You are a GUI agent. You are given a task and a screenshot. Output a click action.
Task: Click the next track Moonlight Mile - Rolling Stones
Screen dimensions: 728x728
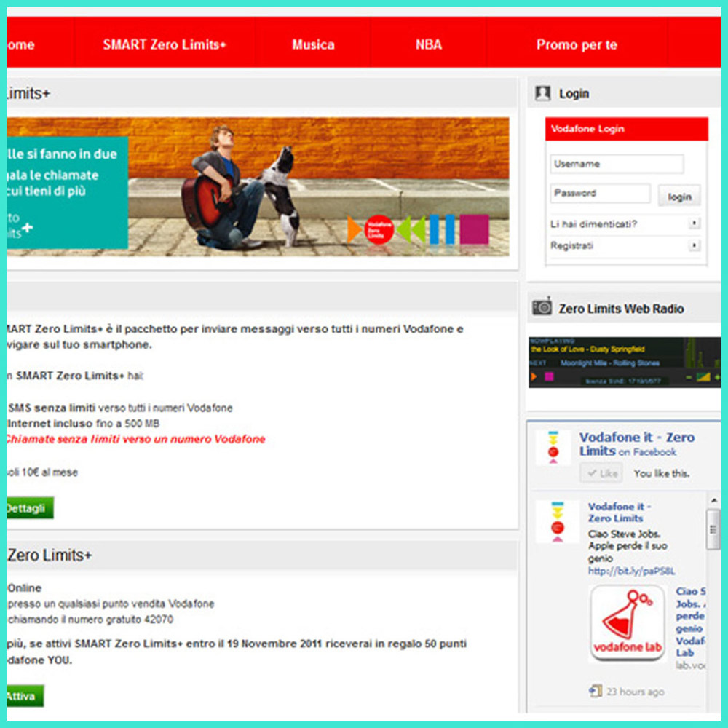pos(609,363)
